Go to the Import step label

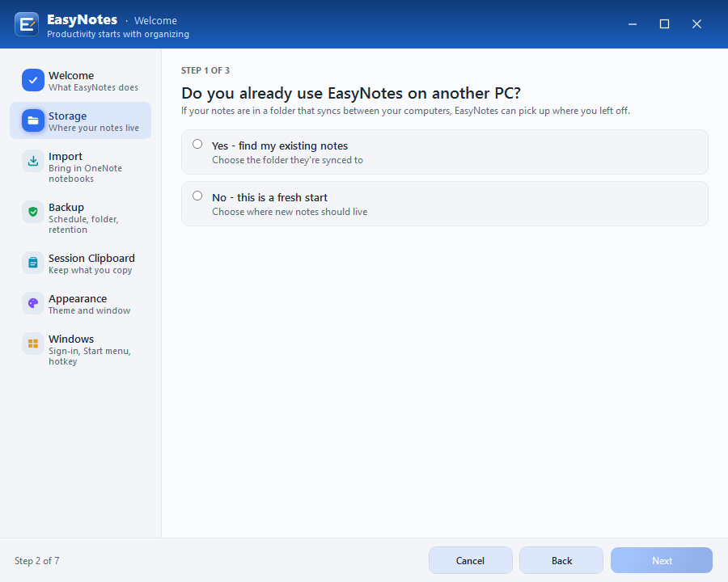click(65, 156)
